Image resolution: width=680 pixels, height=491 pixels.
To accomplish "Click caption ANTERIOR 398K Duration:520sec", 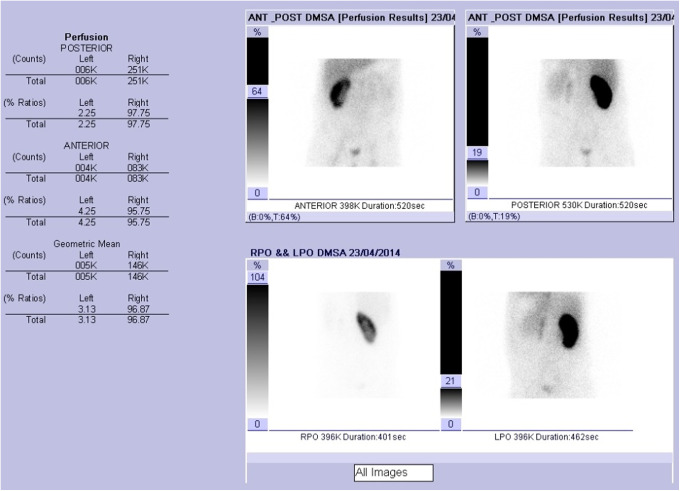I will point(360,206).
